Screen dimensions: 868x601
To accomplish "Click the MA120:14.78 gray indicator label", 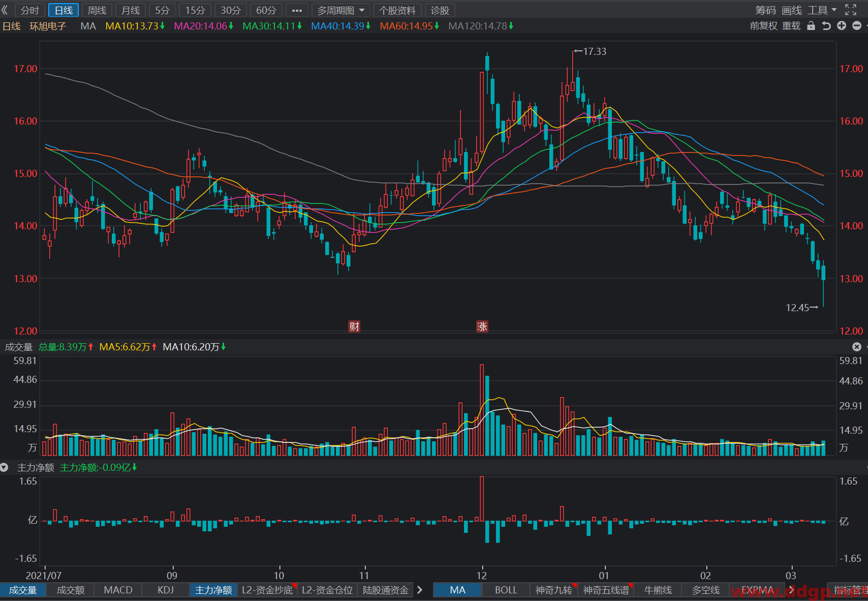I will coord(481,26).
